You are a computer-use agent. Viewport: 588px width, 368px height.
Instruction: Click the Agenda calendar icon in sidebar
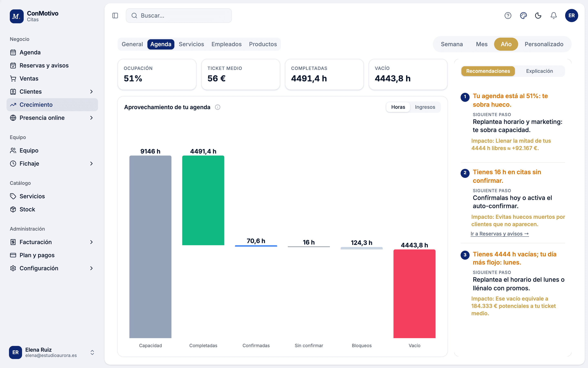coord(13,52)
